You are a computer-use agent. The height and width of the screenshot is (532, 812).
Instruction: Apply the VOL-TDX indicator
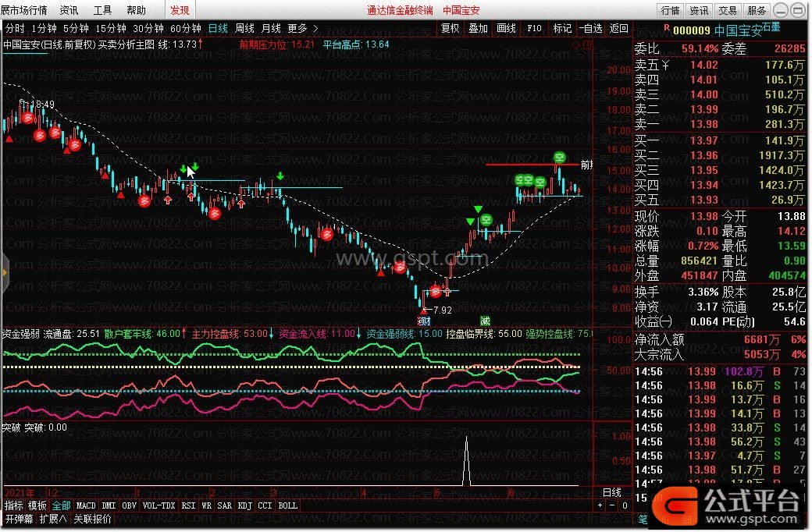click(158, 505)
